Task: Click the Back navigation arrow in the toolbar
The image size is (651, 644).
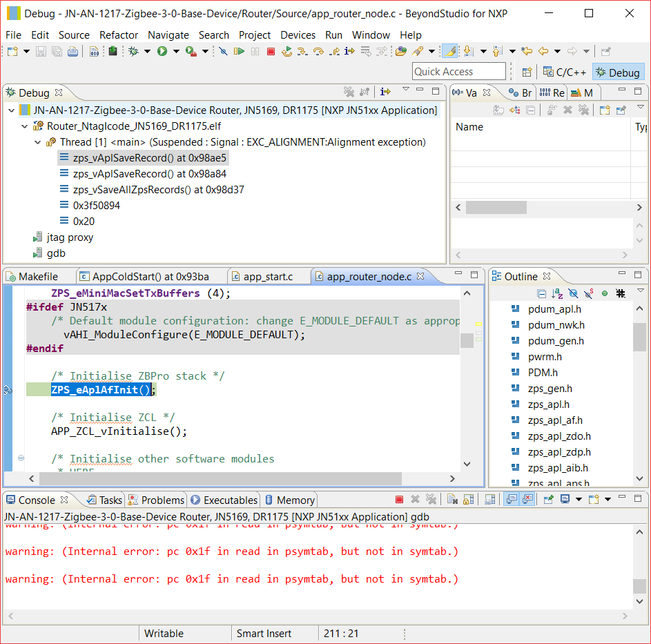Action: click(543, 52)
